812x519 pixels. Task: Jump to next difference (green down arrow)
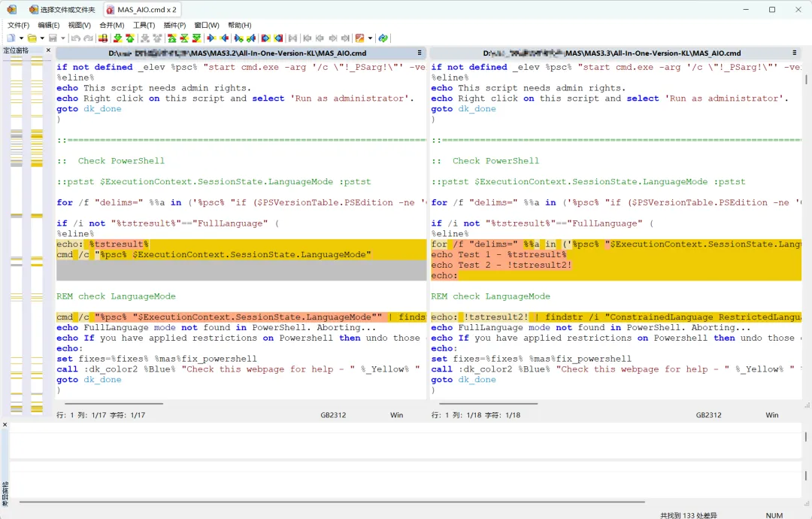coord(117,38)
